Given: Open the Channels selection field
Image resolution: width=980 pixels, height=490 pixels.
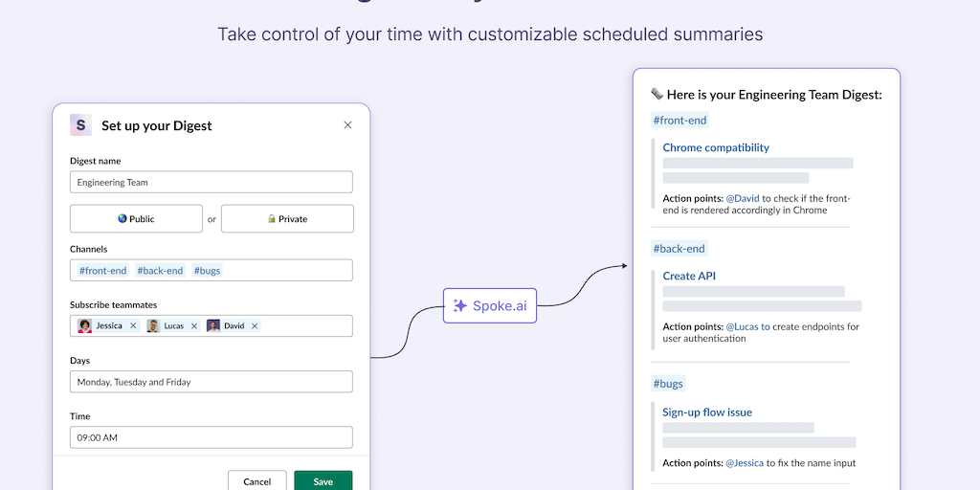Looking at the screenshot, I should pyautogui.click(x=287, y=271).
